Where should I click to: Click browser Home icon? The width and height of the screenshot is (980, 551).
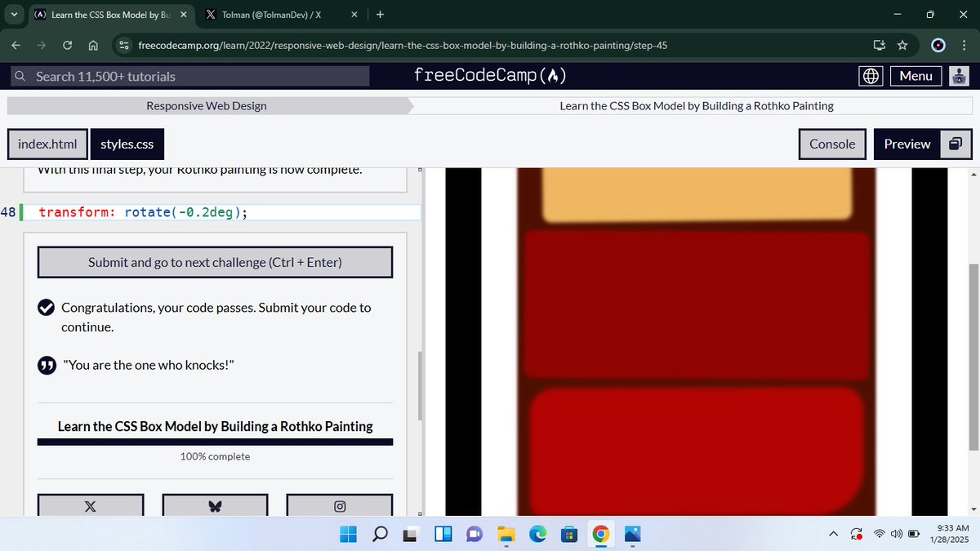[x=93, y=45]
